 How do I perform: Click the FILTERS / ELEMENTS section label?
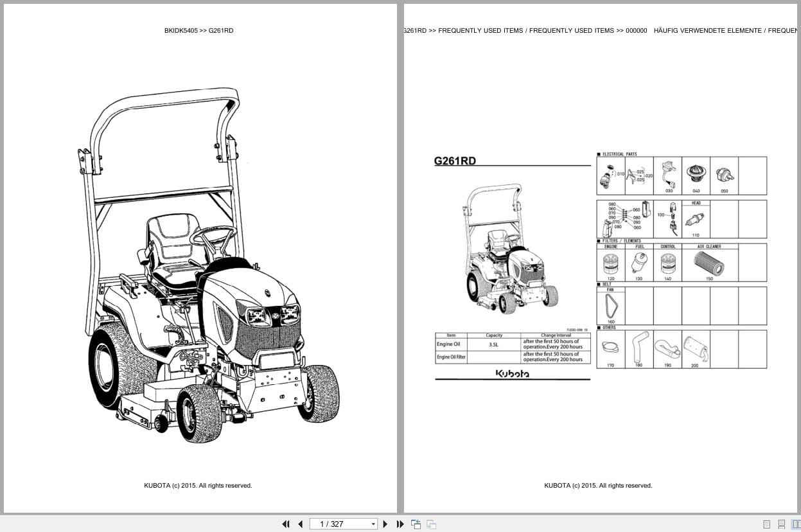pos(621,241)
